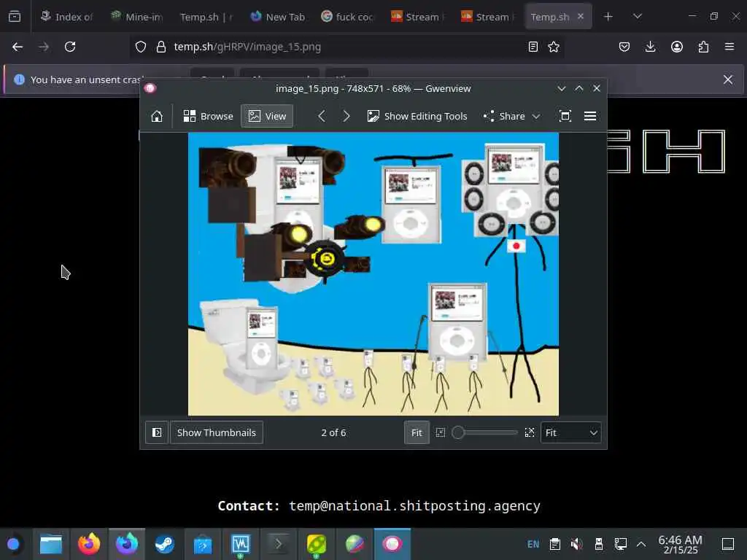Show Editing Tools in Gwenview

(x=417, y=116)
